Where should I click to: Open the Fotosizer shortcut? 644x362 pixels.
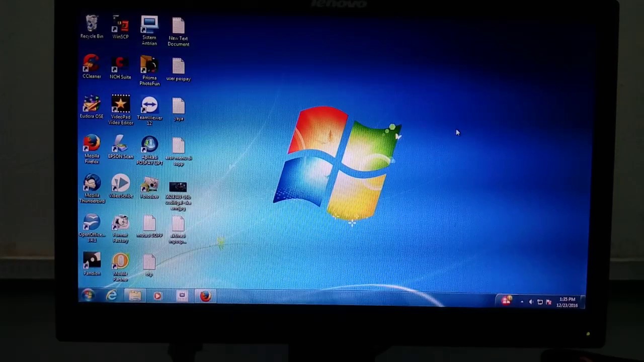coord(149,188)
